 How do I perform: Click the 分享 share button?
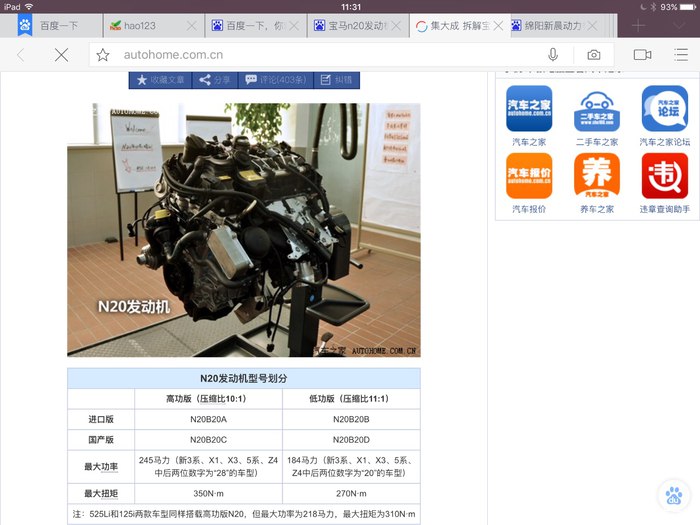(215, 80)
